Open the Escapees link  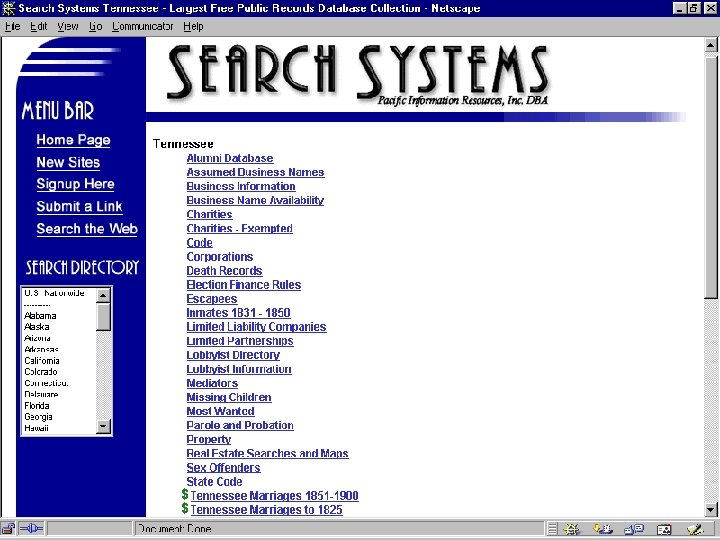pos(212,299)
